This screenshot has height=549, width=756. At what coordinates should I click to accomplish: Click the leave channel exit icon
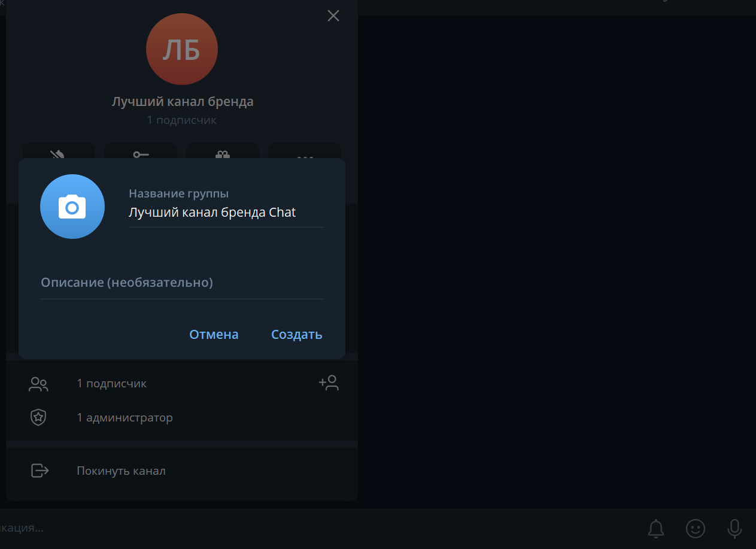point(39,471)
